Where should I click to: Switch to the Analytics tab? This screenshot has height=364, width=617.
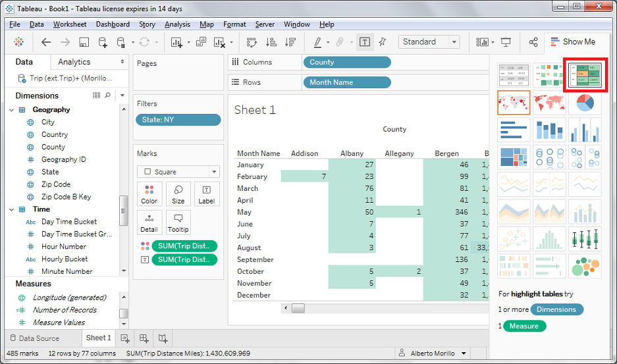click(74, 62)
